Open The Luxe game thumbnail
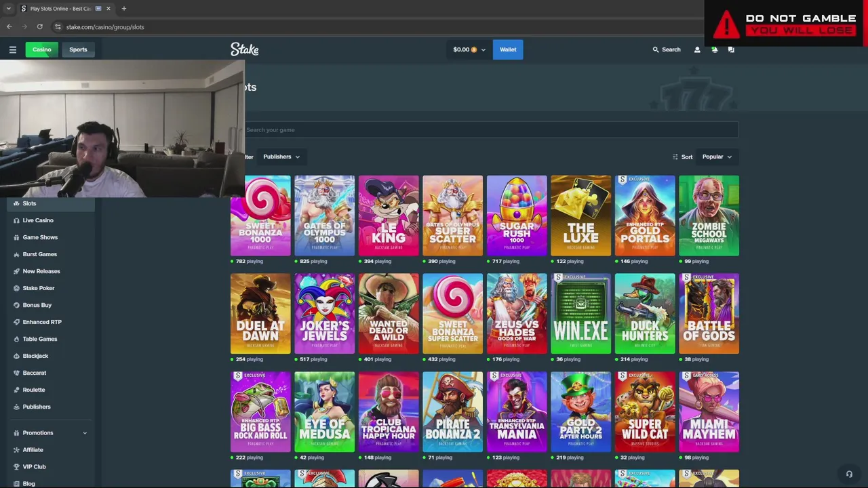 click(580, 216)
